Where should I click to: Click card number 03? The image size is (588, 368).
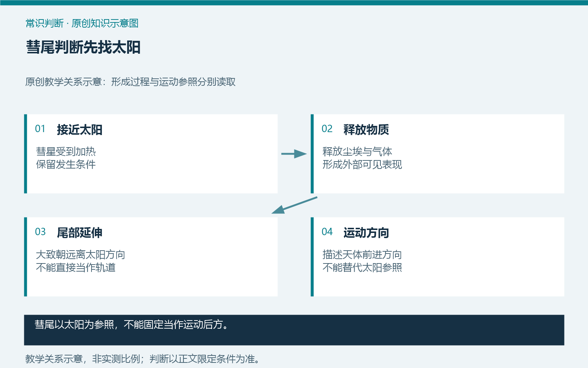[x=40, y=232]
